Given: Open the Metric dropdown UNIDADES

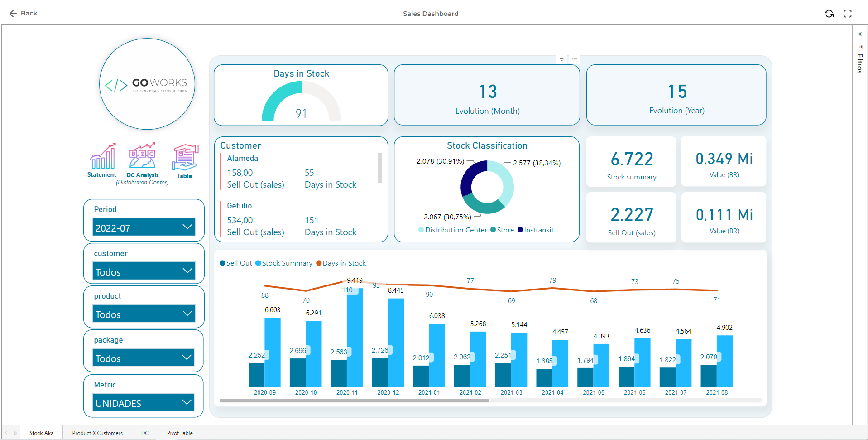Looking at the screenshot, I should (x=144, y=402).
